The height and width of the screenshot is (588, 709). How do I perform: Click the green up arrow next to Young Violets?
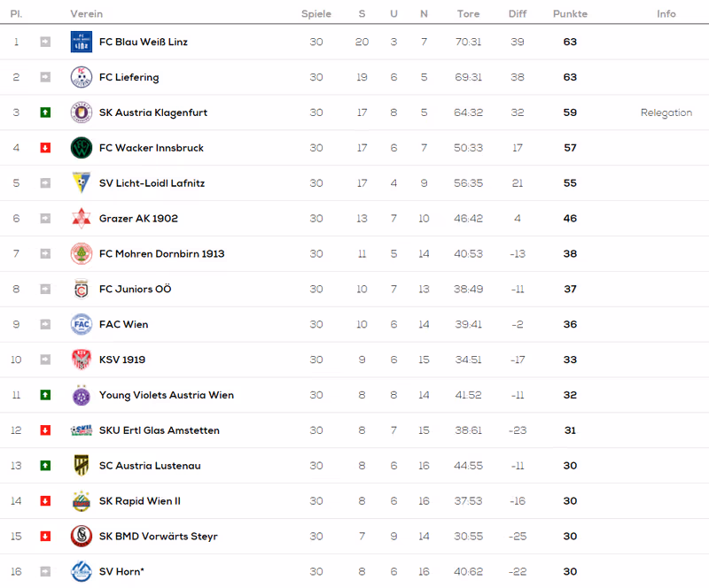tap(45, 395)
